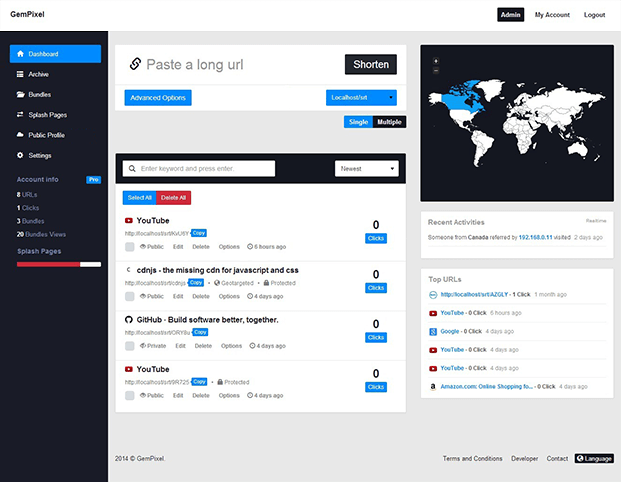The image size is (621, 482).
Task: Open My Account in top navigation
Action: click(552, 15)
